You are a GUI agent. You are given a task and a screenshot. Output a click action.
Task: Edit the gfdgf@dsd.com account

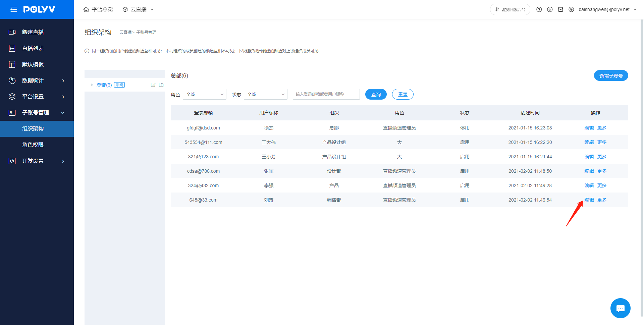(589, 128)
